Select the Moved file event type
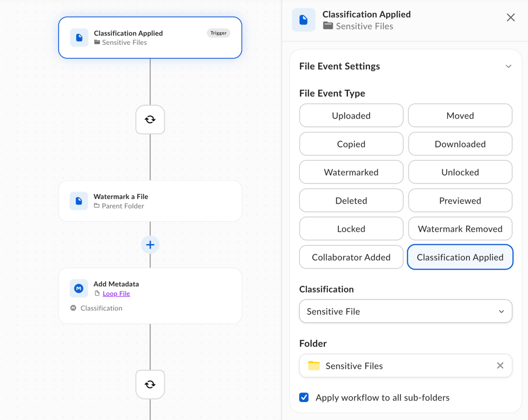The width and height of the screenshot is (528, 420). click(460, 115)
